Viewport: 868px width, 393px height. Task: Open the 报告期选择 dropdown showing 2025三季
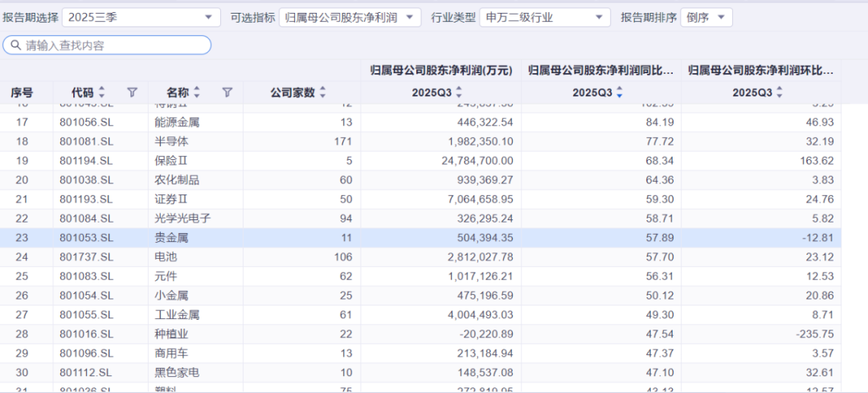tap(141, 18)
